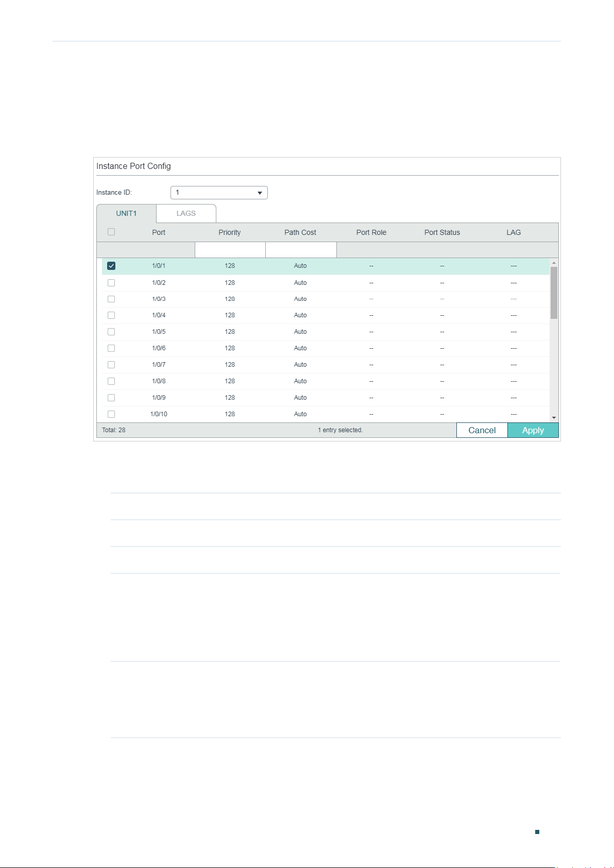This screenshot has height=868, width=614.
Task: Click the Instance Port Config title
Action: pos(133,166)
